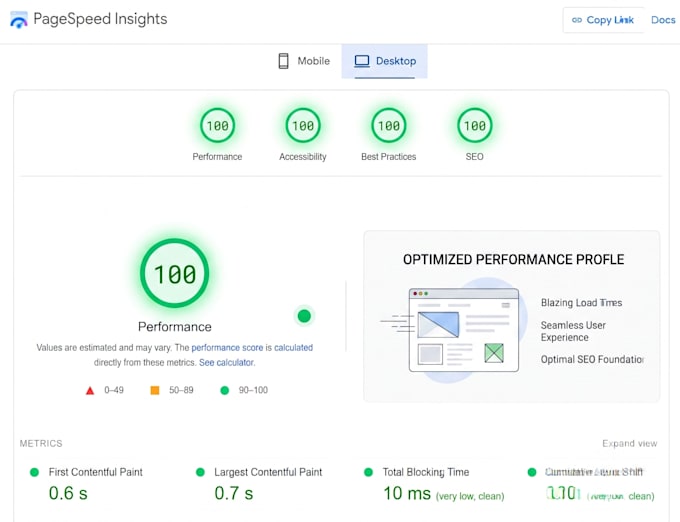Click the 10 ms metric value

click(407, 493)
